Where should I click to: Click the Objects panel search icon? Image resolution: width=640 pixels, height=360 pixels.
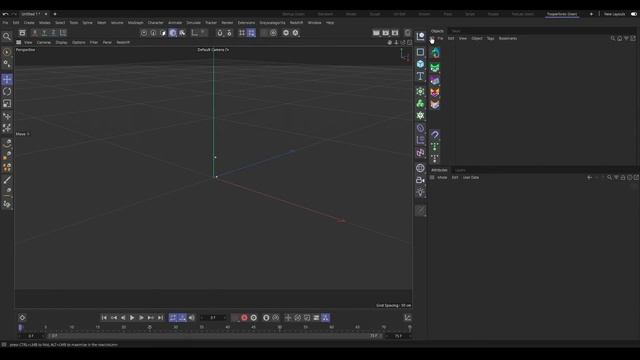point(613,38)
